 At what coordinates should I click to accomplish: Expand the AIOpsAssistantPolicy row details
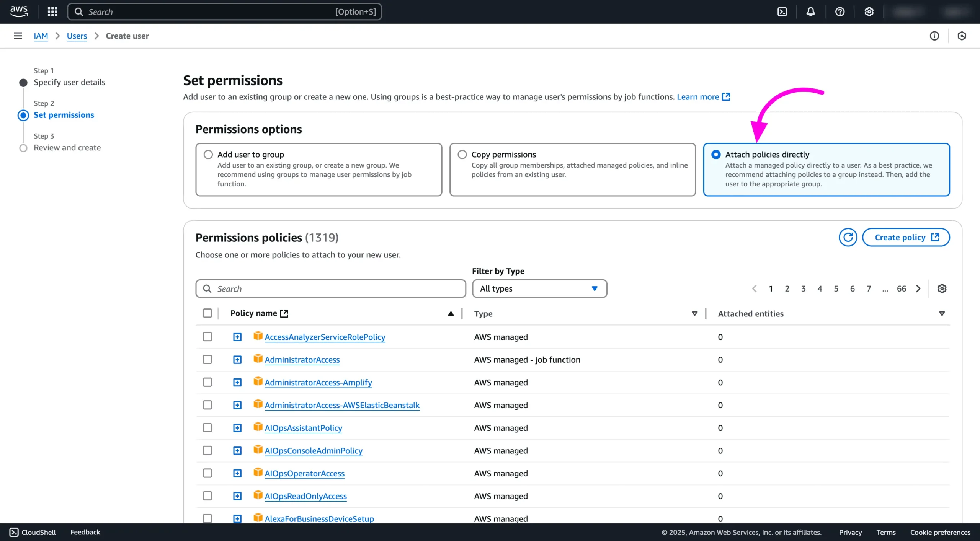pyautogui.click(x=237, y=428)
